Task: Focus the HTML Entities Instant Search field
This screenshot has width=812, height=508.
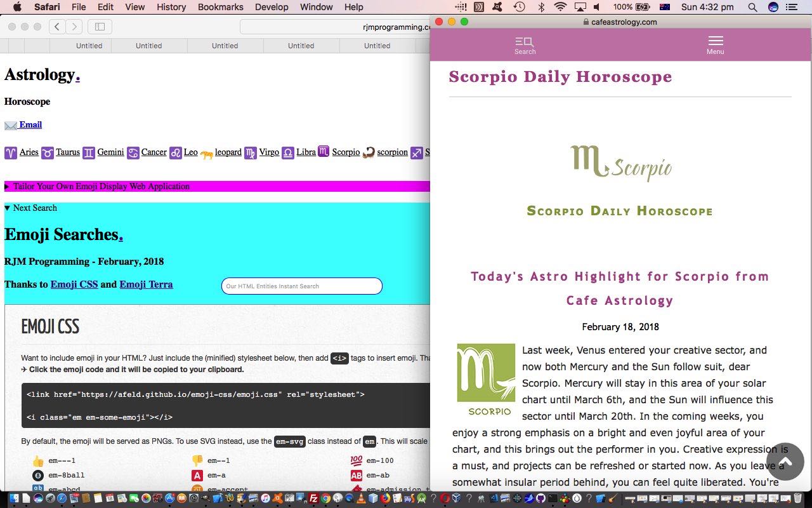Action: click(x=302, y=286)
